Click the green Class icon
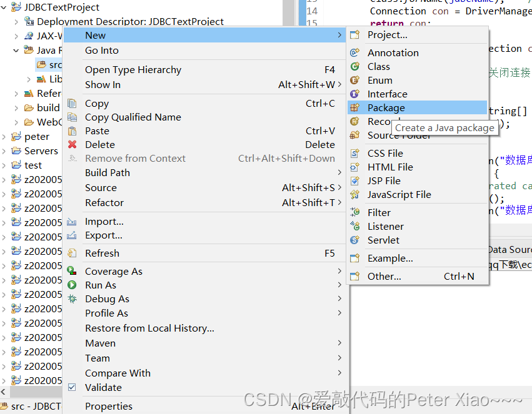Image resolution: width=532 pixels, height=414 pixels. (354, 66)
